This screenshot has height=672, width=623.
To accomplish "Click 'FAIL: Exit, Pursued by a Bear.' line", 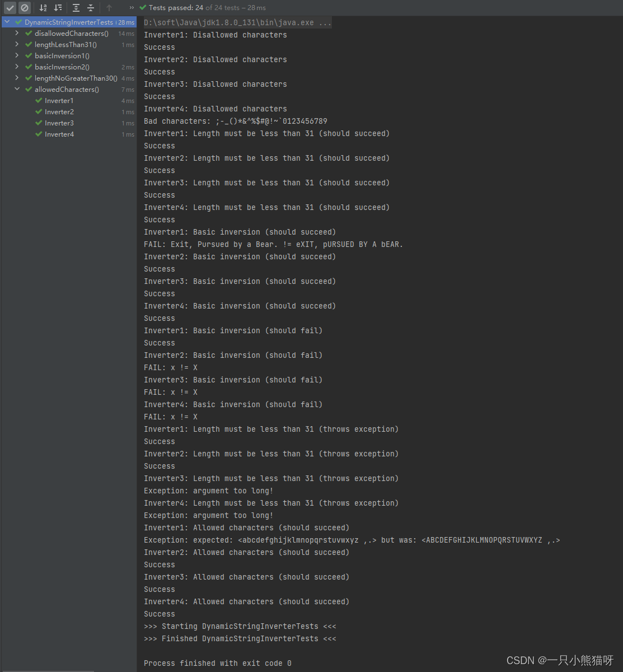I will 274,244.
